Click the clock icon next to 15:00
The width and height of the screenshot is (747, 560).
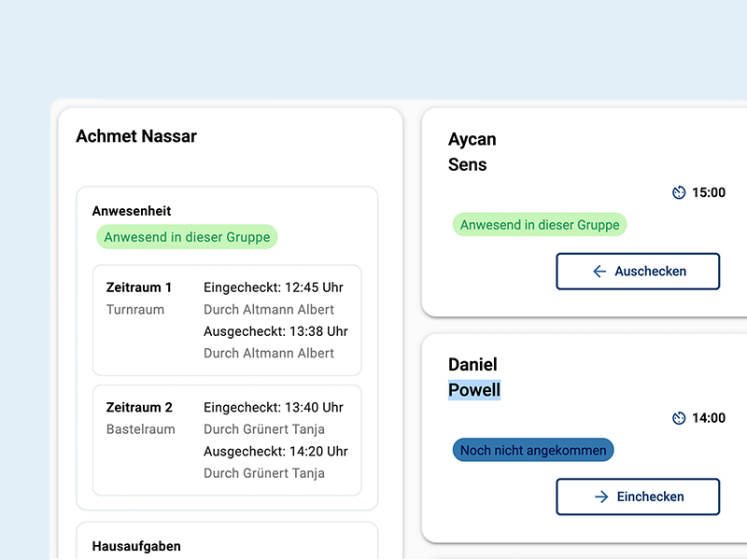[679, 192]
